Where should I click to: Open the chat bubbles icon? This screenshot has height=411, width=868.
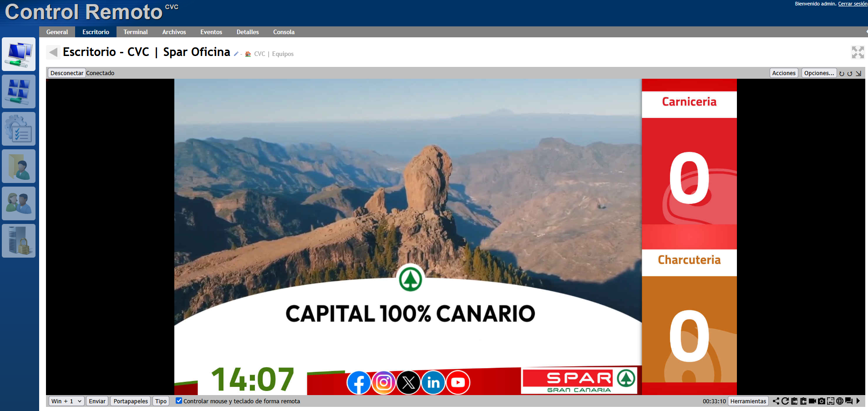pos(849,401)
